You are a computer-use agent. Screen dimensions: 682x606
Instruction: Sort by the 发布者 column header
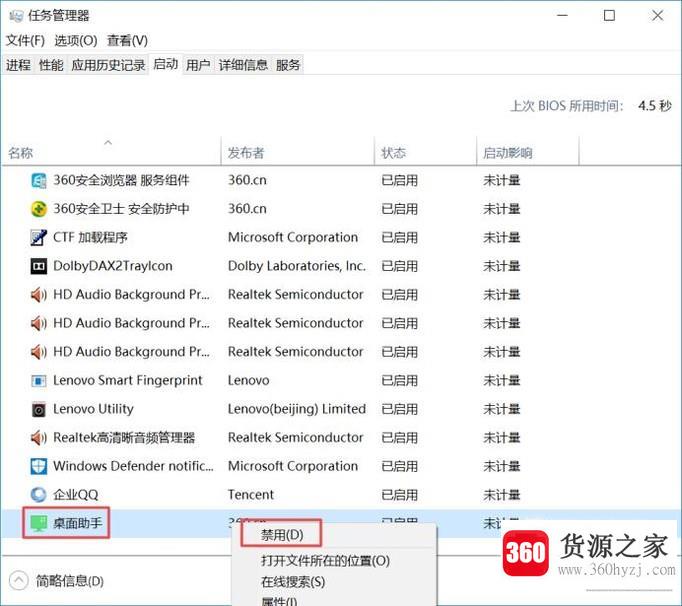coord(246,153)
